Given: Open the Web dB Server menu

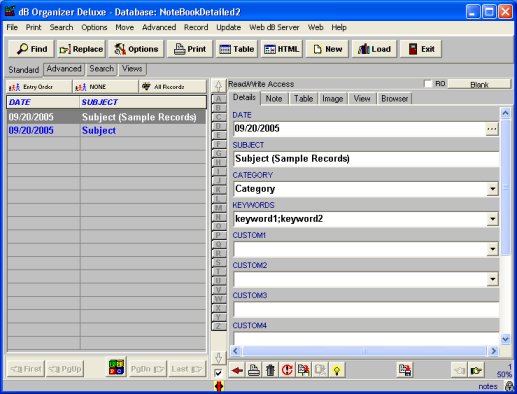Looking at the screenshot, I should [x=274, y=27].
